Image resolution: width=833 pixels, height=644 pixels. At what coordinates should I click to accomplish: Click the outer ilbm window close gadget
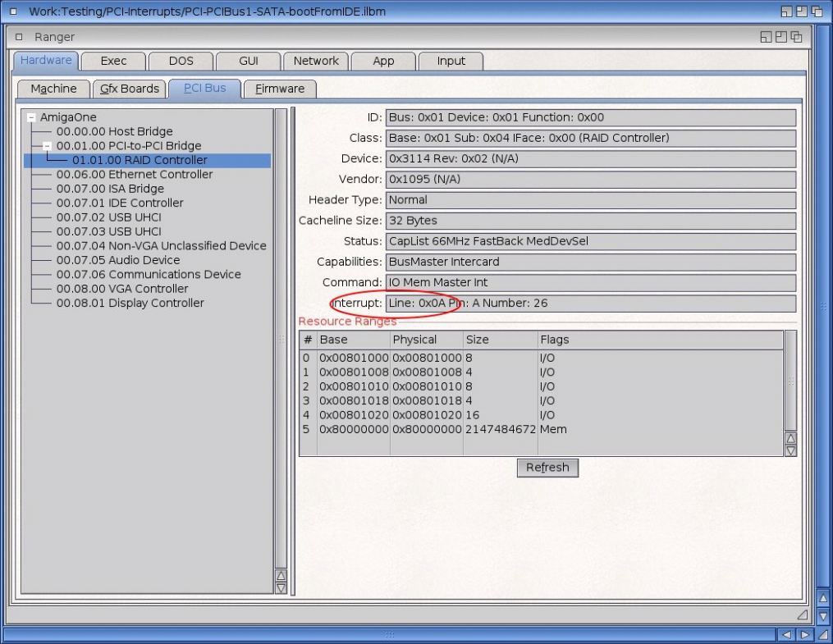(x=13, y=11)
